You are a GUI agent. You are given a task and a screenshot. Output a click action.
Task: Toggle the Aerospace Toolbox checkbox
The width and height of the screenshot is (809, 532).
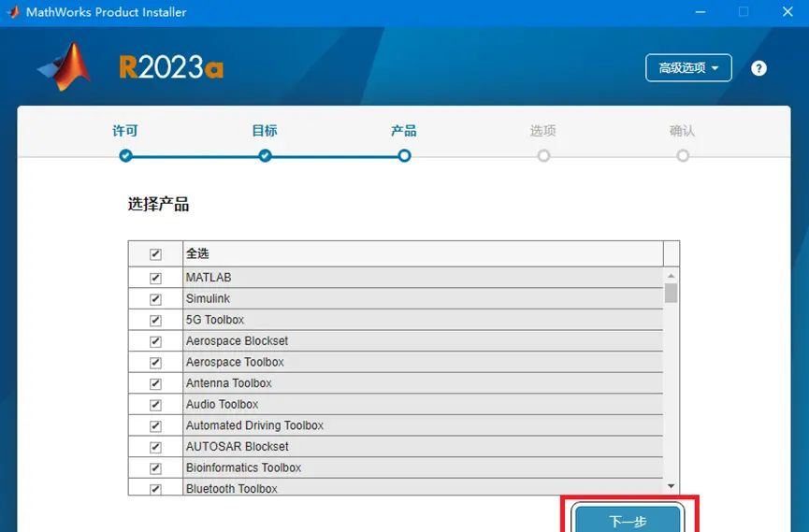tap(155, 363)
